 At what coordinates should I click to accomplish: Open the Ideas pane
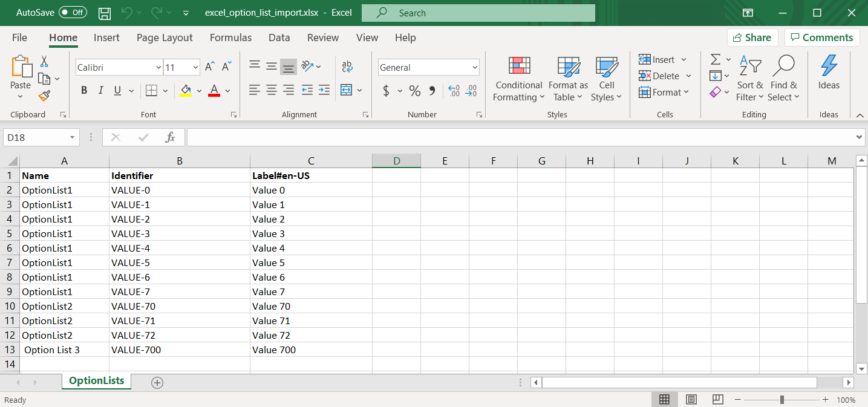pos(829,76)
